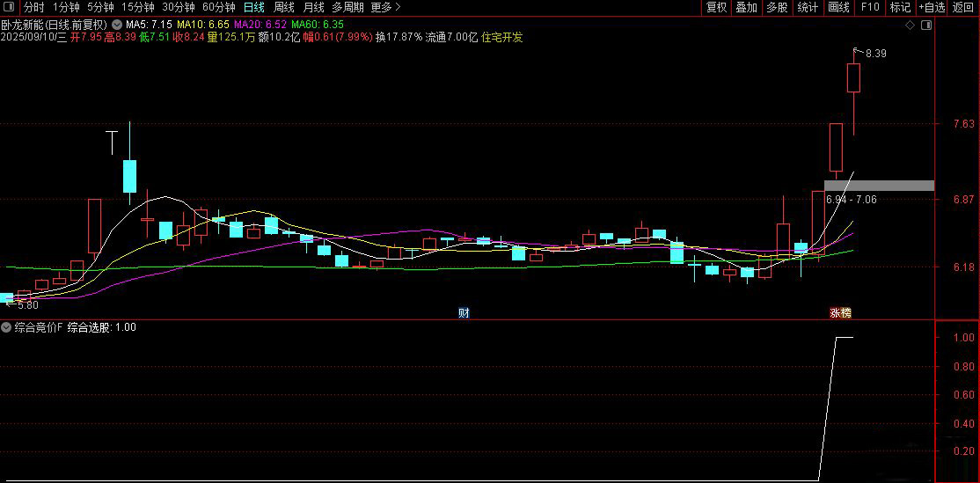The width and height of the screenshot is (980, 483).
Task: Switch to the 分时 chart period
Action: (x=34, y=8)
